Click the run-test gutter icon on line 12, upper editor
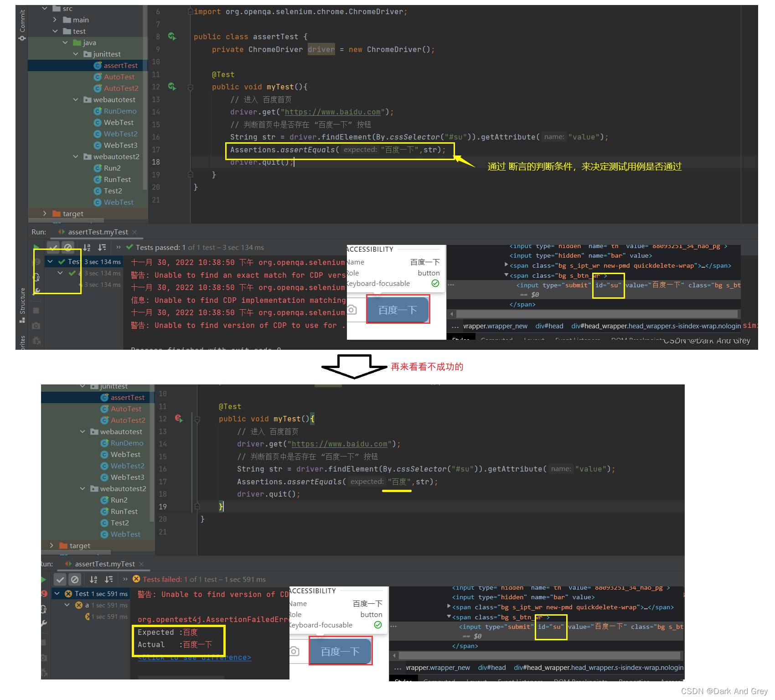This screenshot has height=700, width=775. pos(172,87)
